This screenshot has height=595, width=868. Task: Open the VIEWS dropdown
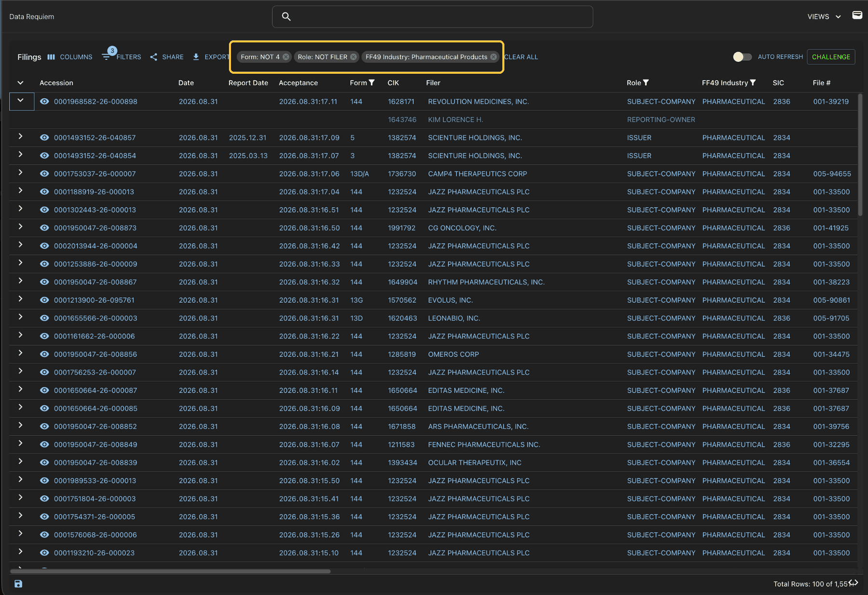click(824, 17)
